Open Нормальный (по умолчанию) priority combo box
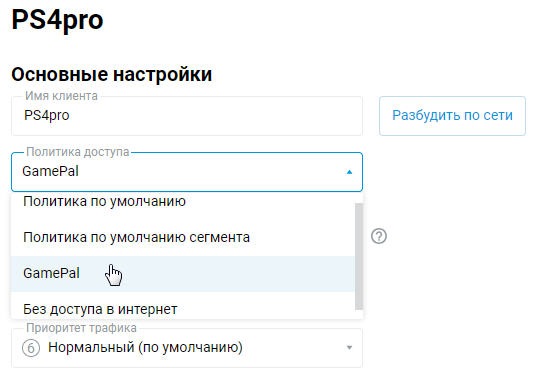 187,348
